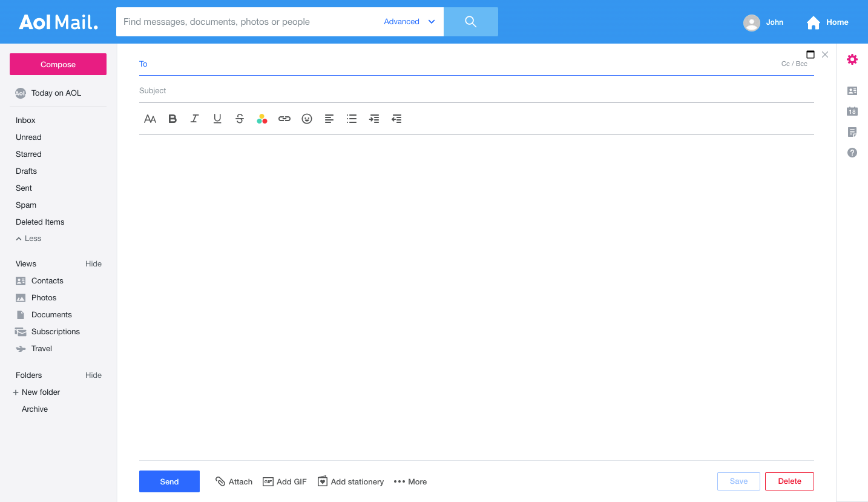Toggle underline formatting
868x502 pixels.
(217, 119)
